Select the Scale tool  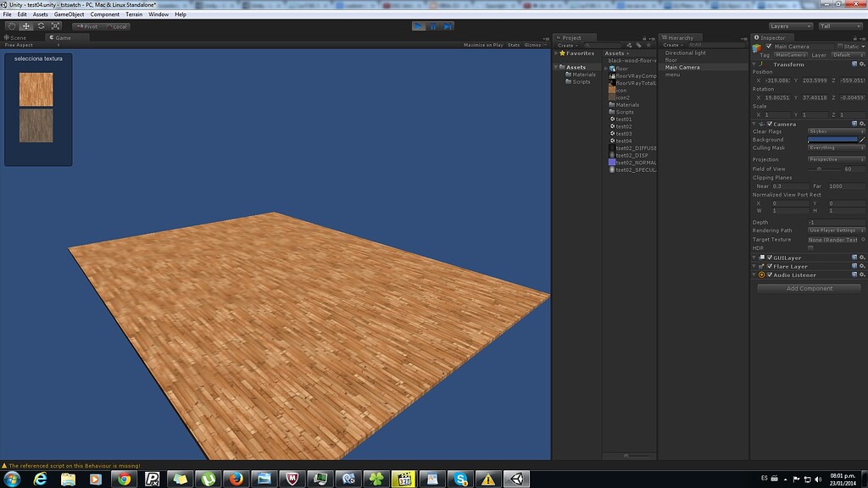tap(55, 25)
